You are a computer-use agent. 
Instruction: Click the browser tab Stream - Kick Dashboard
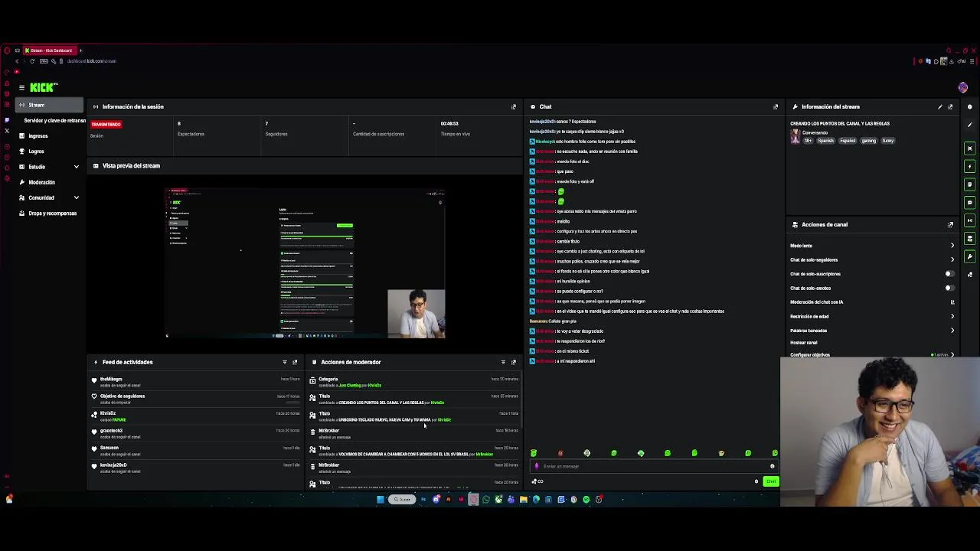(x=49, y=51)
